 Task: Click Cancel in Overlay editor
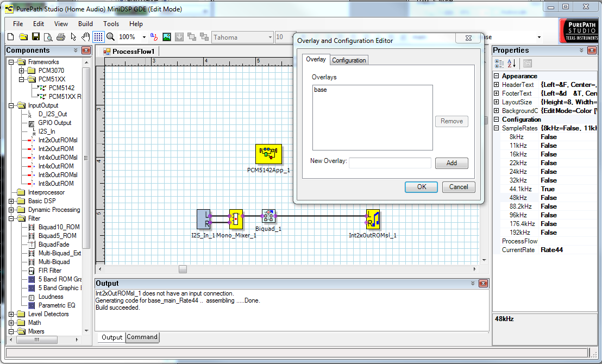pyautogui.click(x=459, y=187)
